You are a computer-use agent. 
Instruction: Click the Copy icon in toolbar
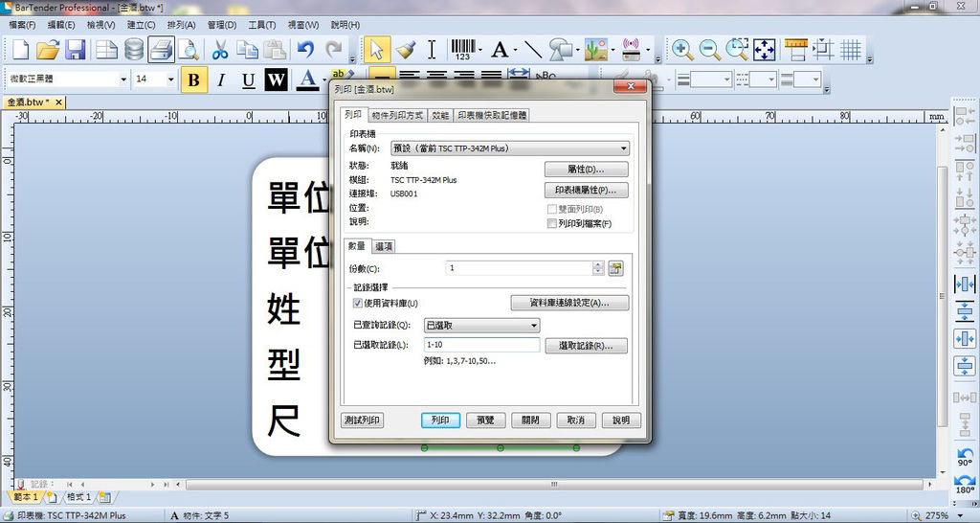click(x=248, y=50)
